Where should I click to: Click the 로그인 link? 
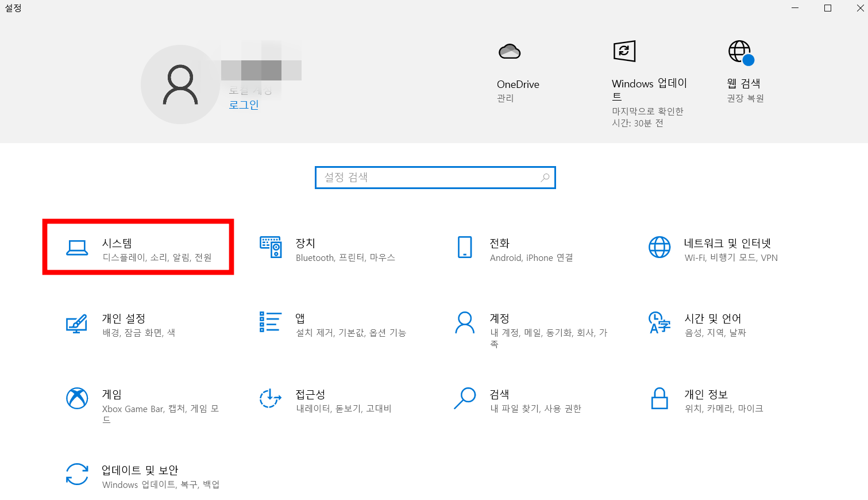[x=244, y=105]
